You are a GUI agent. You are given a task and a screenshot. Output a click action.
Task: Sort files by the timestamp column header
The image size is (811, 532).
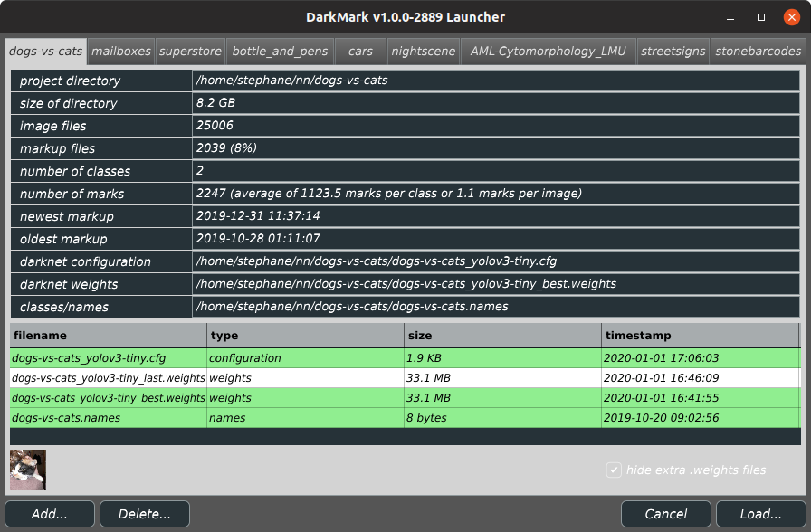(701, 336)
